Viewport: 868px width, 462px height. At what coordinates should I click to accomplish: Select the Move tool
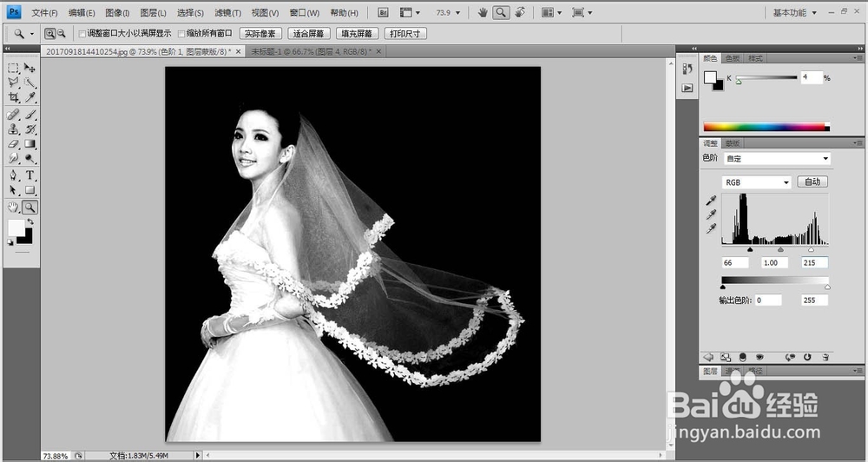(x=30, y=68)
